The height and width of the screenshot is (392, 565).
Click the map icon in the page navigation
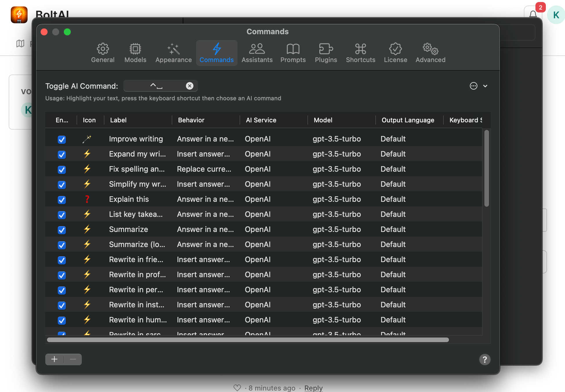coord(20,43)
